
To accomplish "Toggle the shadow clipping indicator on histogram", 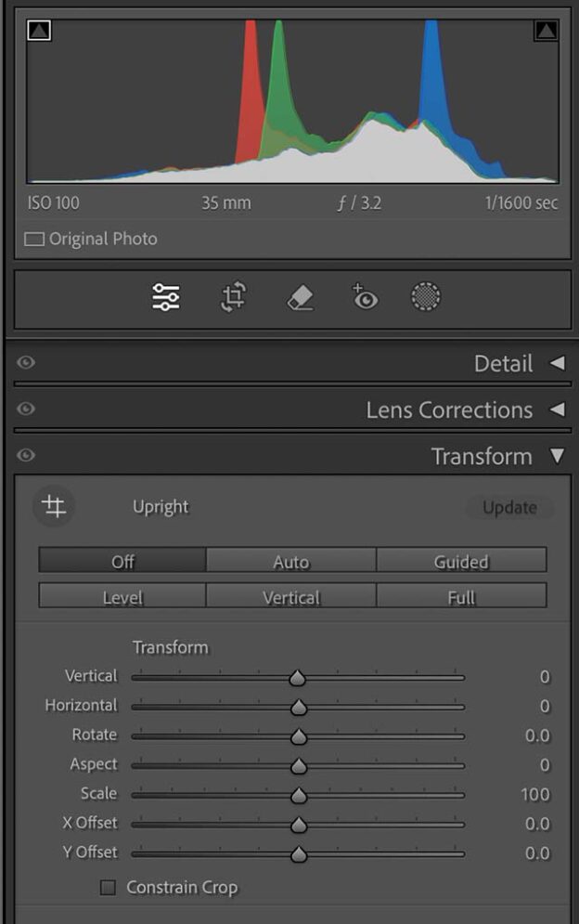I will [41, 31].
